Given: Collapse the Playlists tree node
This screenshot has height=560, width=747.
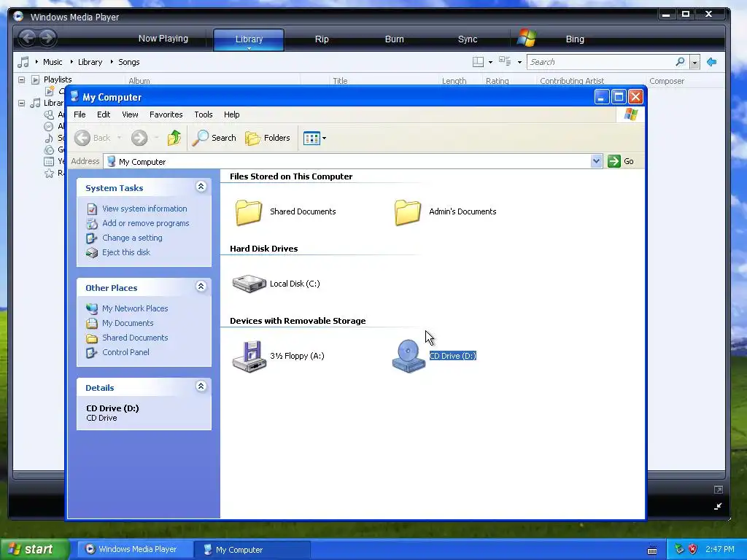Looking at the screenshot, I should coord(21,79).
